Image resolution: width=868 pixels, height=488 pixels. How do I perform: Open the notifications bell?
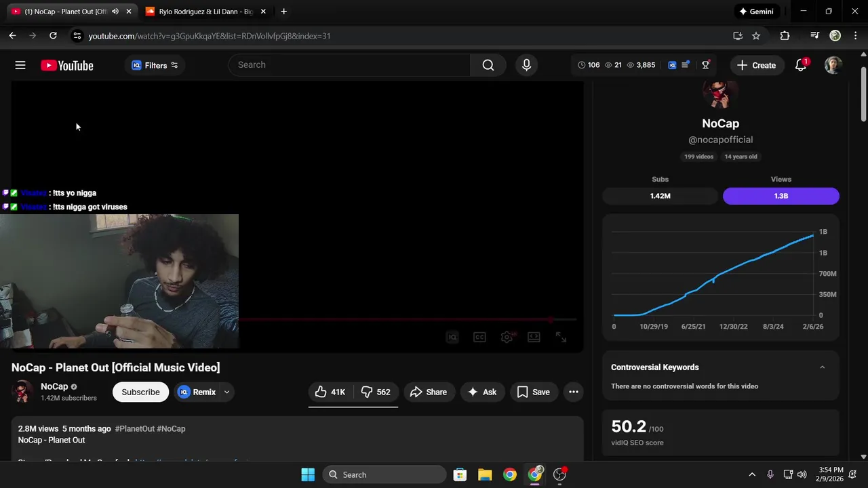click(x=801, y=65)
